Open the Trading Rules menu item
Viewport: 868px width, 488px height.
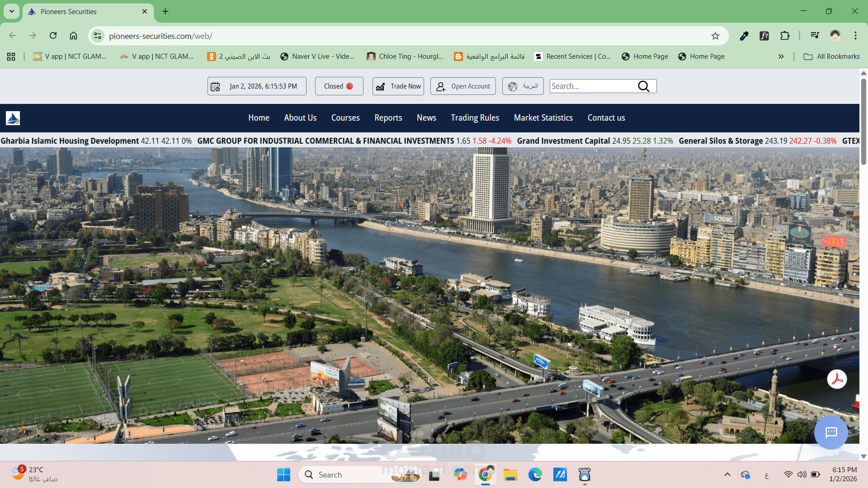[x=475, y=118]
